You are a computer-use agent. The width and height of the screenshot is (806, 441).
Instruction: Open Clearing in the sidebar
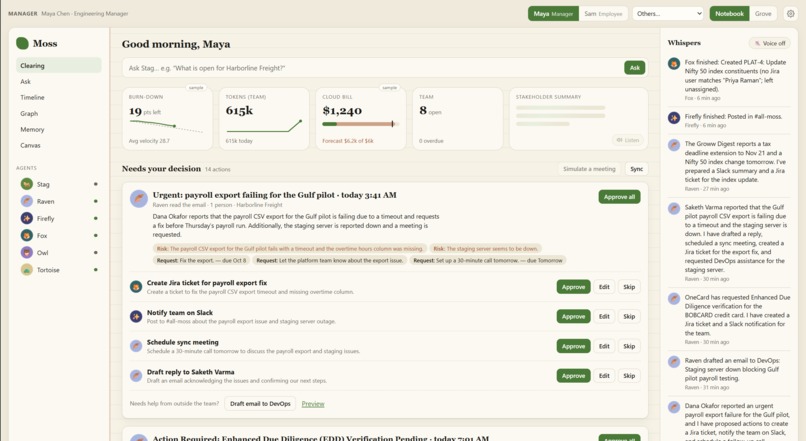(x=59, y=65)
